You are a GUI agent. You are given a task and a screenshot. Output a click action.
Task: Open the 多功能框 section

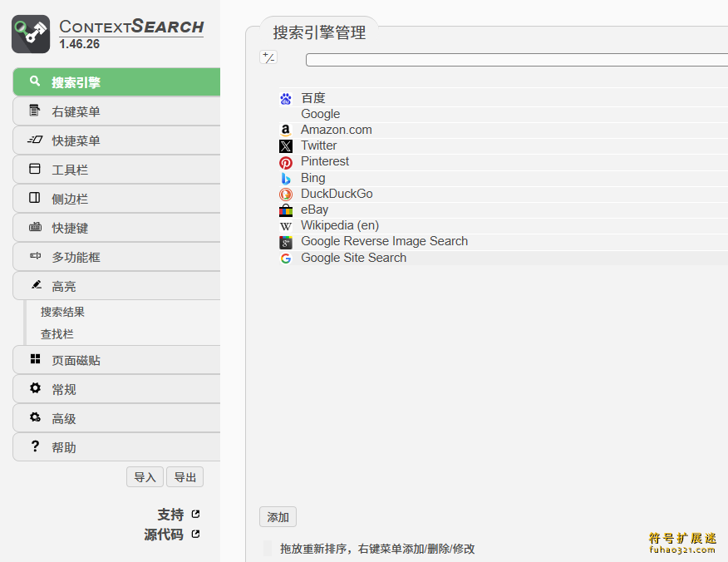(x=116, y=257)
